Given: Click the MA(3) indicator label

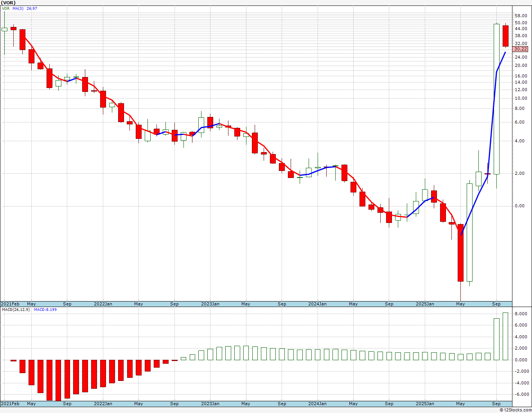Looking at the screenshot, I should (18, 8).
